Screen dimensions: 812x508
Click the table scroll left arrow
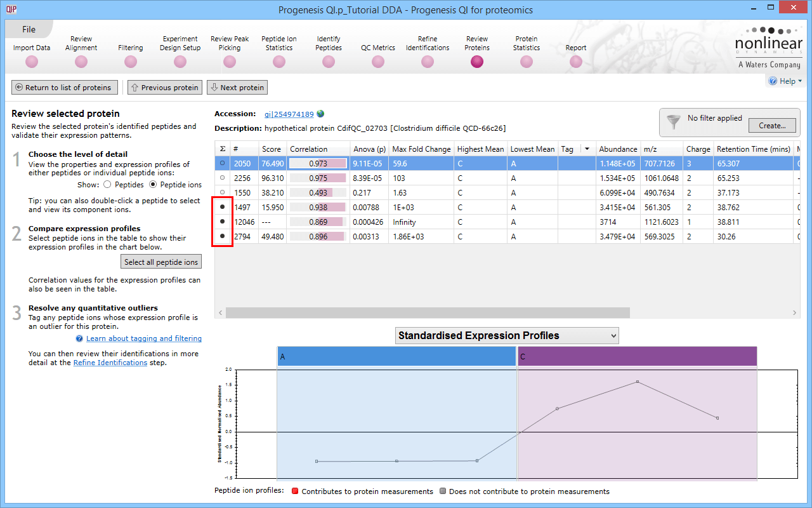[220, 312]
